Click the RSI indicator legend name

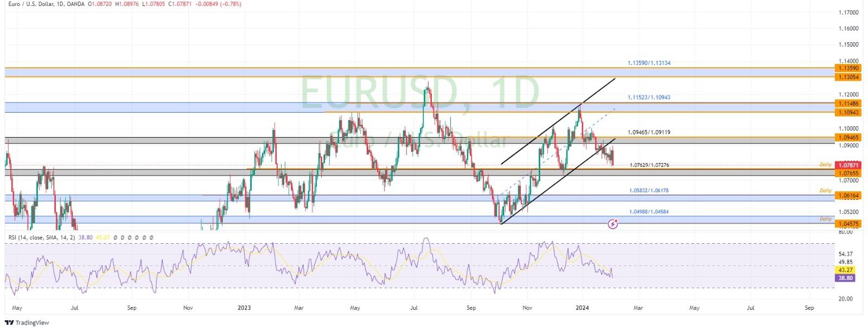41,237
